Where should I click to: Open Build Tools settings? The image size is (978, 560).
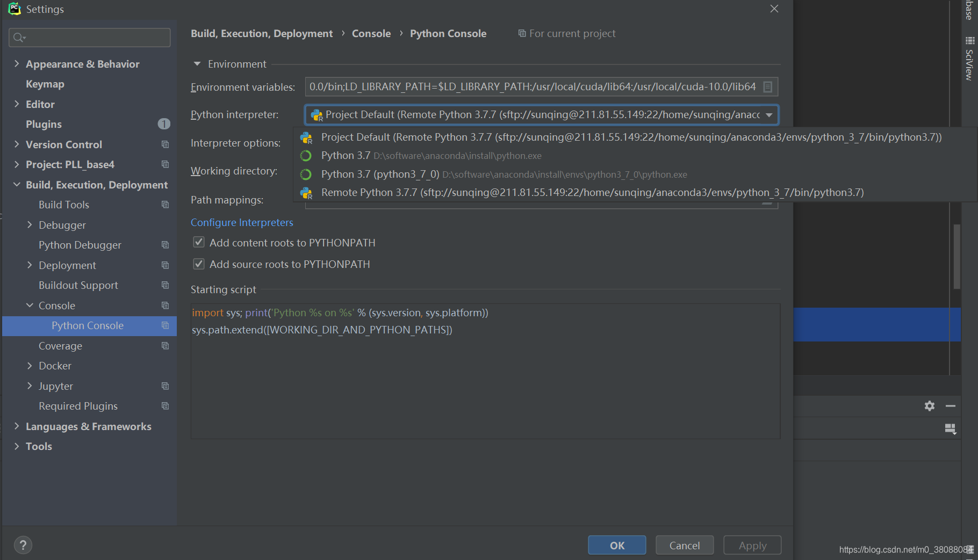click(x=64, y=205)
